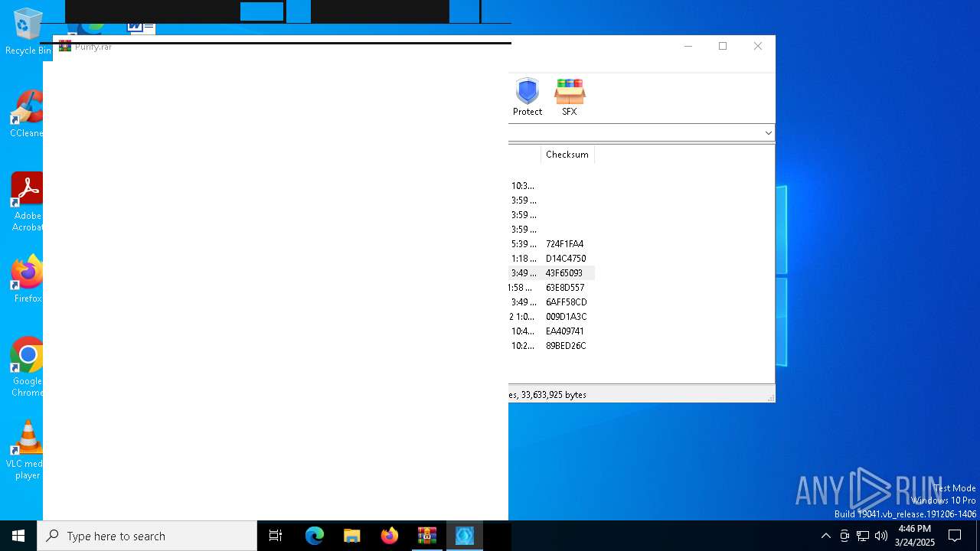
Task: Select the Recycle Bin desktop icon
Action: pos(28,31)
